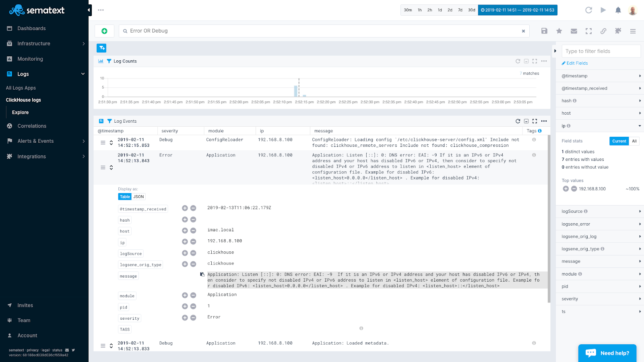Switch field stats to All
This screenshot has width=644, height=362.
pyautogui.click(x=634, y=141)
